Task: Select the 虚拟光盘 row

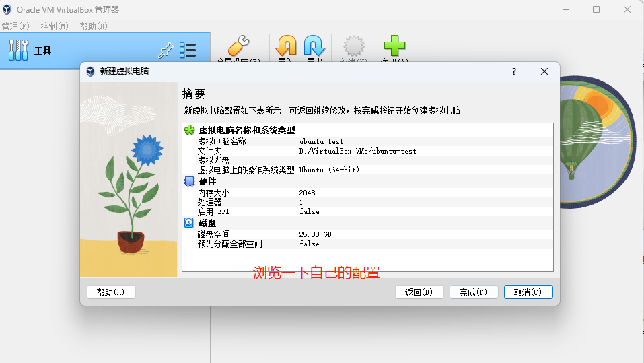Action: [x=367, y=161]
